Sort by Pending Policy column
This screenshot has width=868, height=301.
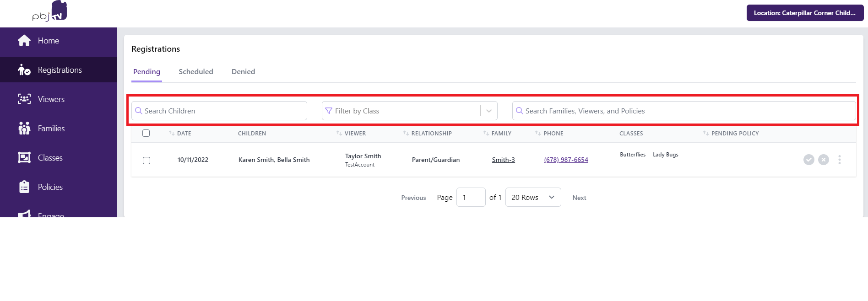pos(731,133)
